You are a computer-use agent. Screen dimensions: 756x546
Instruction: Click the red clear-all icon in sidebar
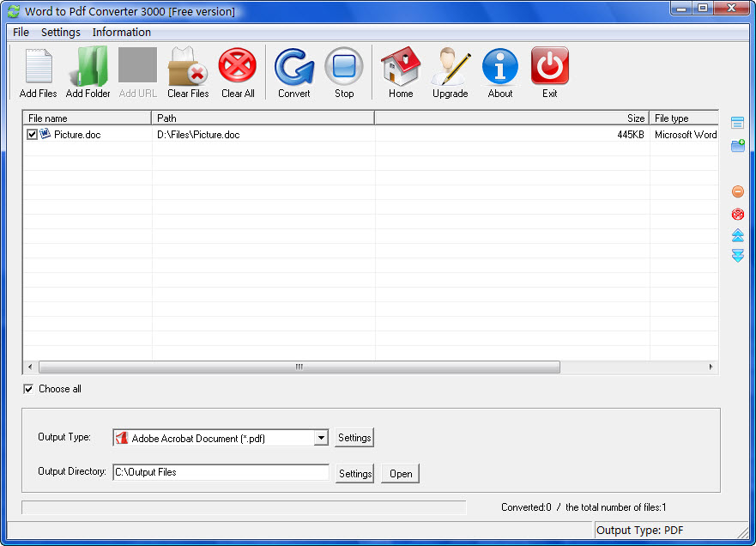(738, 214)
